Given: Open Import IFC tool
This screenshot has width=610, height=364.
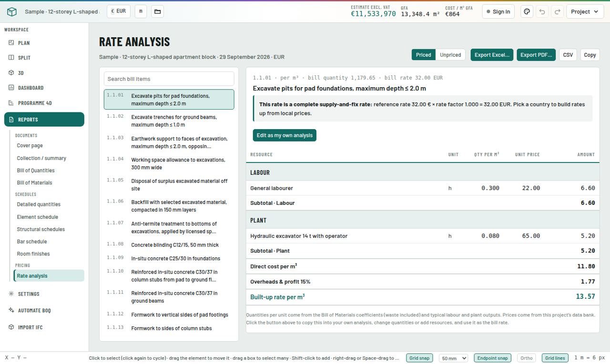Looking at the screenshot, I should (x=44, y=327).
